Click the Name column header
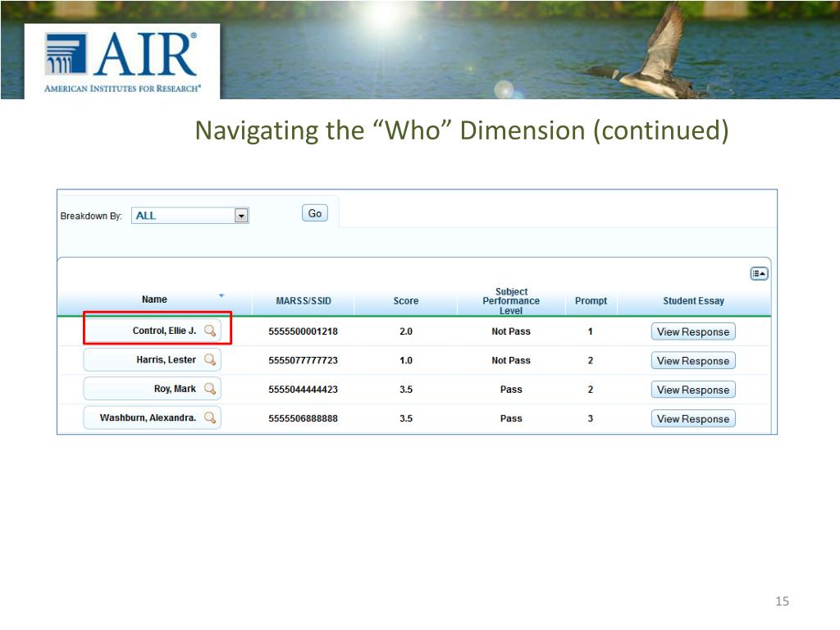Viewport: 840px width, 630px height. pyautogui.click(x=154, y=299)
